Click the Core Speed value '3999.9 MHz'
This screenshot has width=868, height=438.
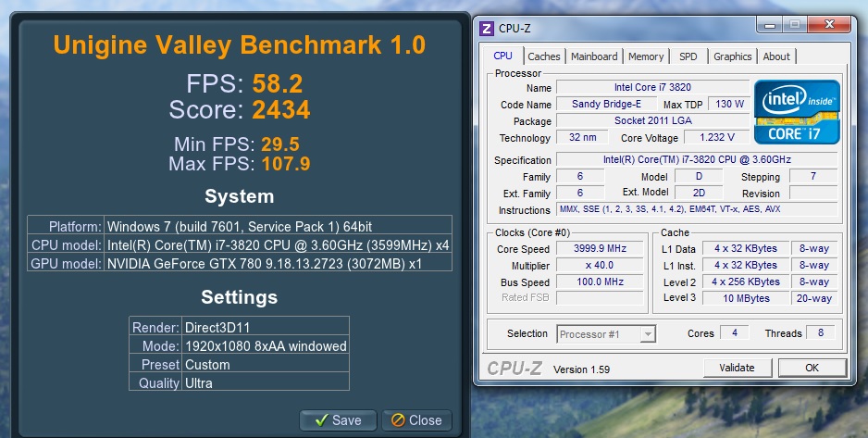(600, 248)
